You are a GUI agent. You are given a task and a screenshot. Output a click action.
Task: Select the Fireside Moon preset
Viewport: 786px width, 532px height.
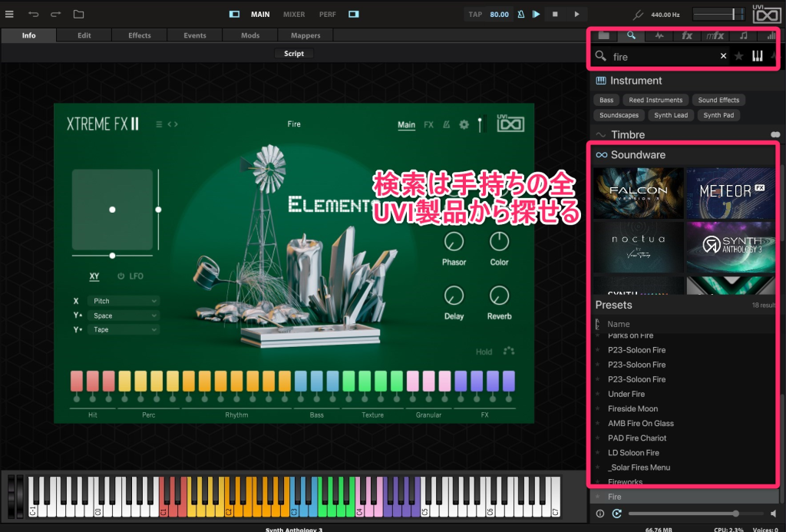point(632,408)
